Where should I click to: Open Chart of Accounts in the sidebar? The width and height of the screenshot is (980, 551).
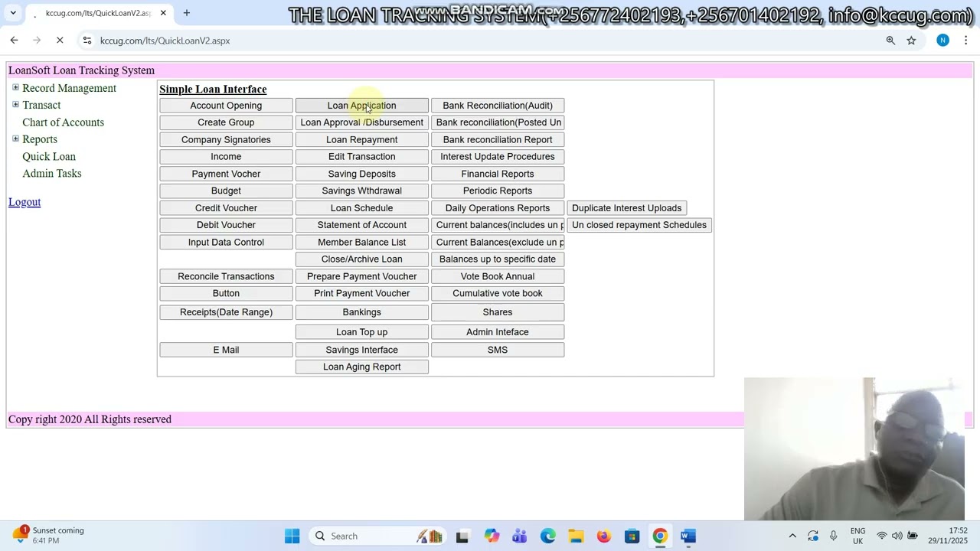click(63, 122)
